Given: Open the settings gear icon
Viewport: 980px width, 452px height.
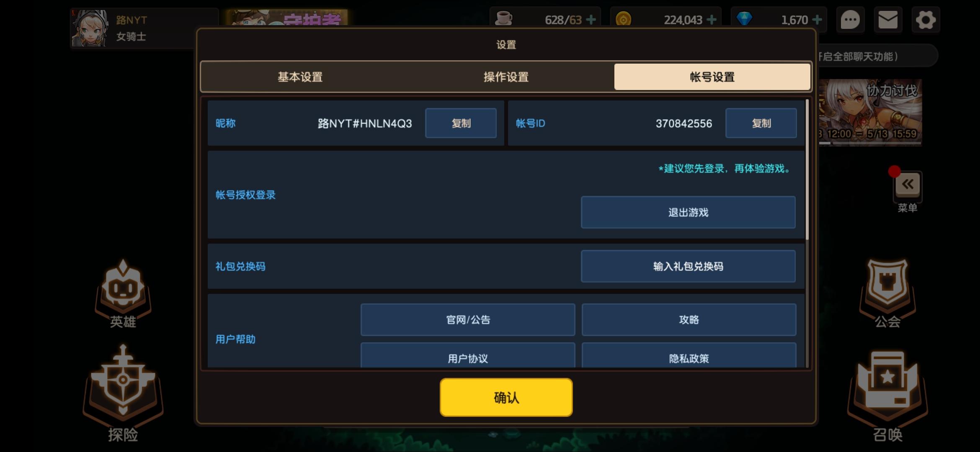Looking at the screenshot, I should 926,20.
